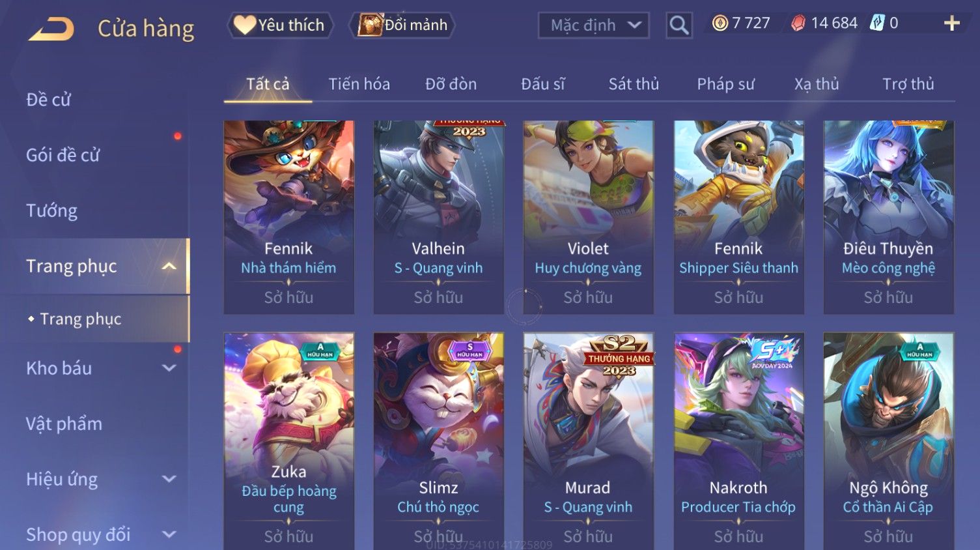Expand the Hiệu ứng sidebar section

point(169,479)
